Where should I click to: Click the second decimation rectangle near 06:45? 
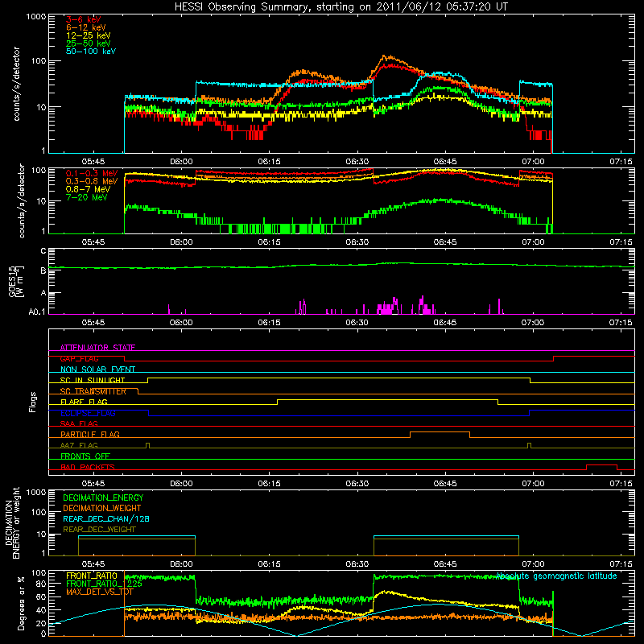click(446, 546)
